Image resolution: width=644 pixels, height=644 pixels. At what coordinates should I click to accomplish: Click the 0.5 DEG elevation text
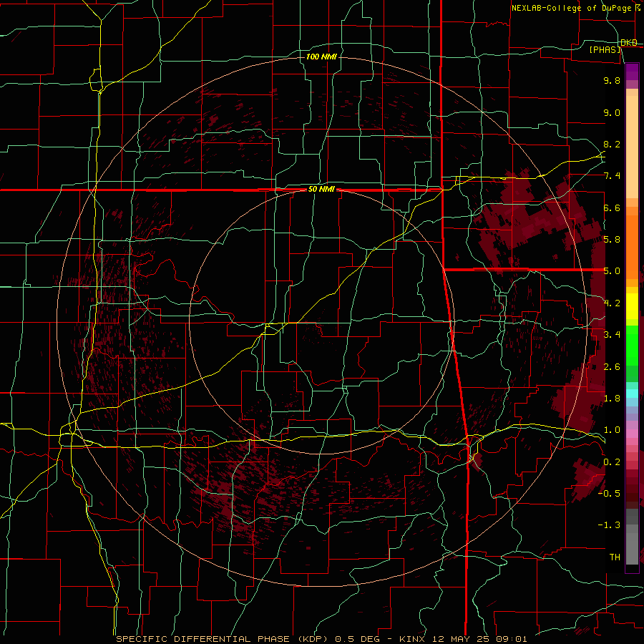[x=357, y=639]
